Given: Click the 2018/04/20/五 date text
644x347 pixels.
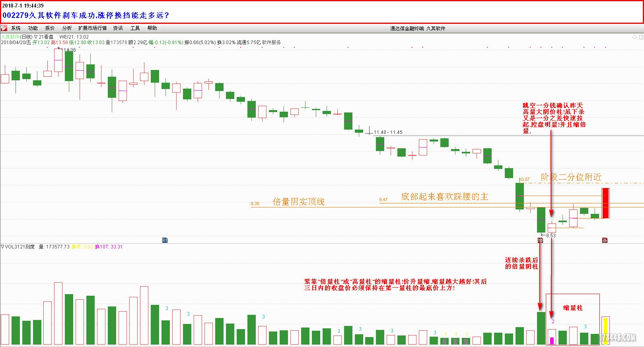Looking at the screenshot, I should tap(16, 42).
